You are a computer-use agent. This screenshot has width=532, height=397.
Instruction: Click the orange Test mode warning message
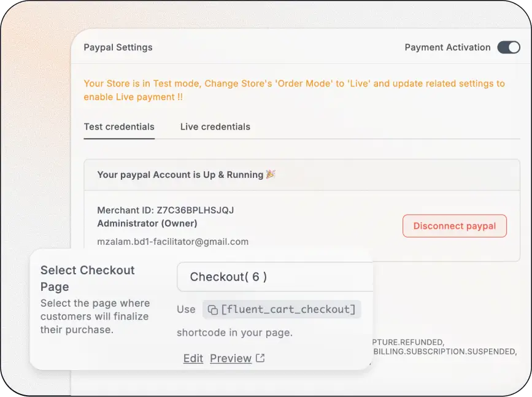(x=294, y=90)
